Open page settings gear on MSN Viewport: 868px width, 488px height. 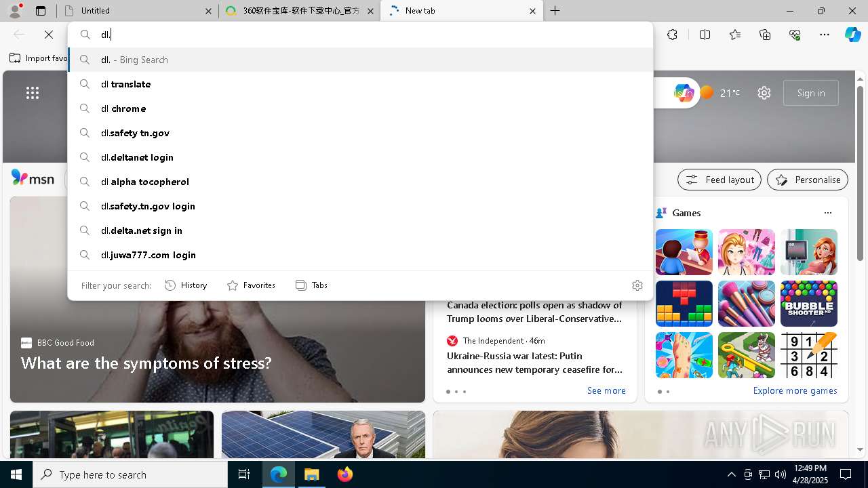pyautogui.click(x=764, y=93)
